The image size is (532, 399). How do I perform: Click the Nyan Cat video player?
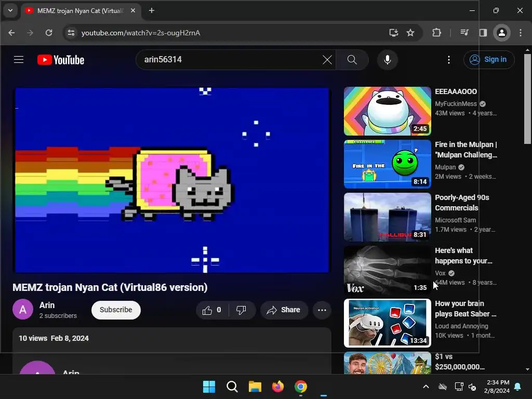[x=171, y=180]
